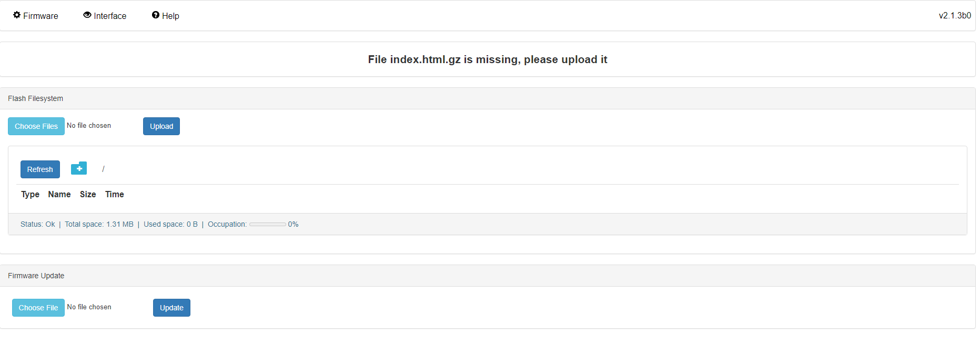Screen dimensions: 980x344
Task: Click the Update firmware button
Action: pyautogui.click(x=171, y=308)
